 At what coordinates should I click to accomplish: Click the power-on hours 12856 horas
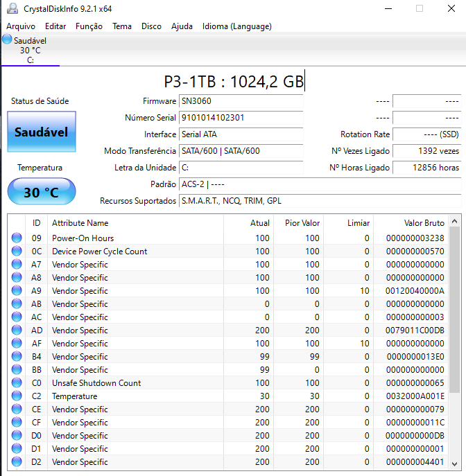[x=426, y=168]
